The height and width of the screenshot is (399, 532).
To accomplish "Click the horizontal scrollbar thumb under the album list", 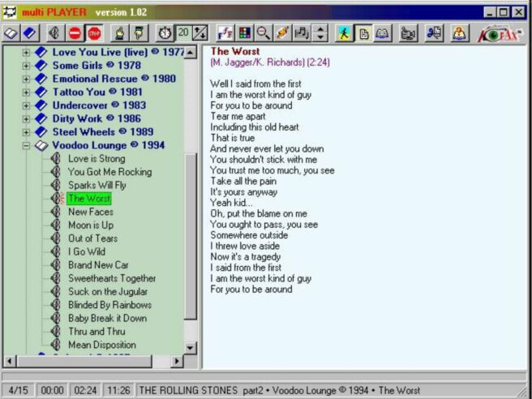I will point(84,362).
